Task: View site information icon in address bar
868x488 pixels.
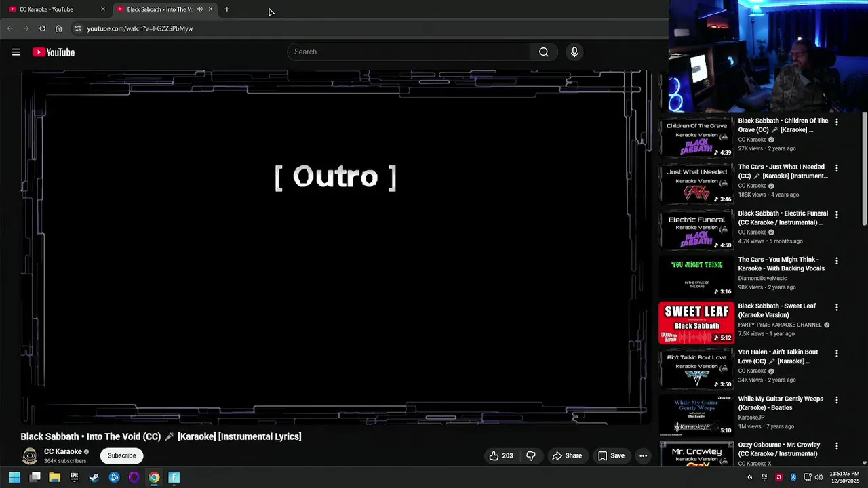Action: click(x=78, y=28)
